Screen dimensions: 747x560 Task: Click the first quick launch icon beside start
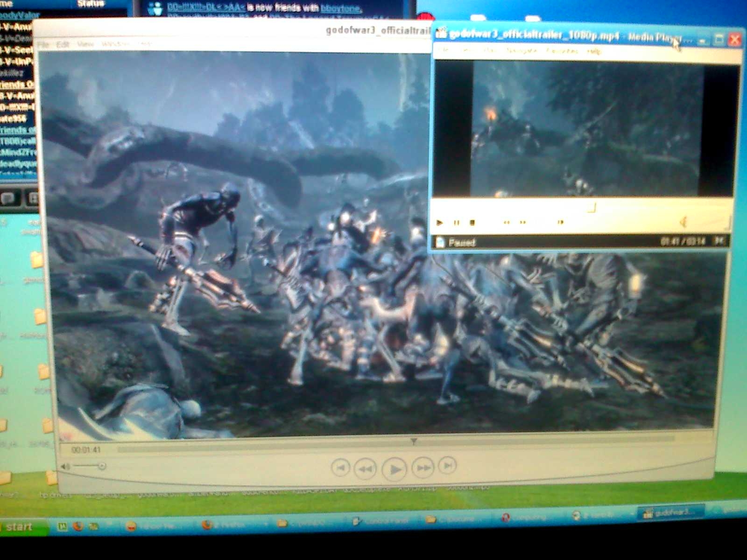(x=62, y=527)
